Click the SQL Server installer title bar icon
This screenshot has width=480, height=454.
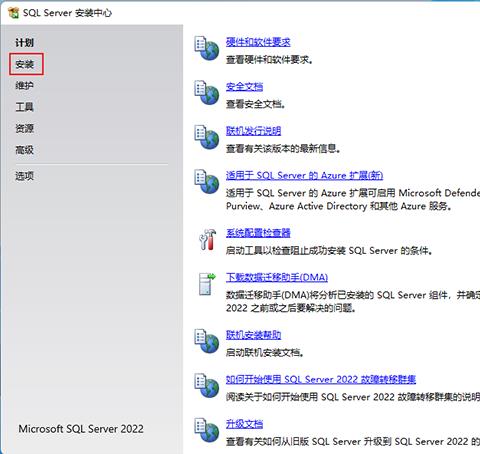click(13, 13)
